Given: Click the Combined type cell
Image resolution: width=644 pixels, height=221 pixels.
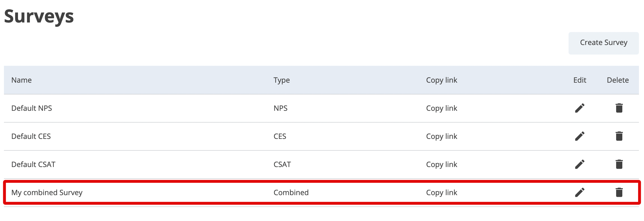Looking at the screenshot, I should 291,193.
